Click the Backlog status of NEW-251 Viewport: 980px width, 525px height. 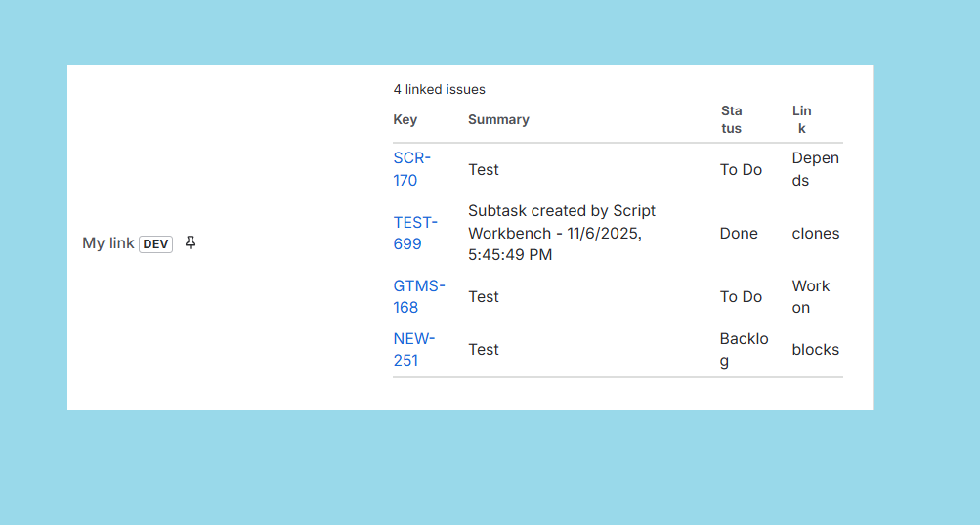pyautogui.click(x=744, y=349)
